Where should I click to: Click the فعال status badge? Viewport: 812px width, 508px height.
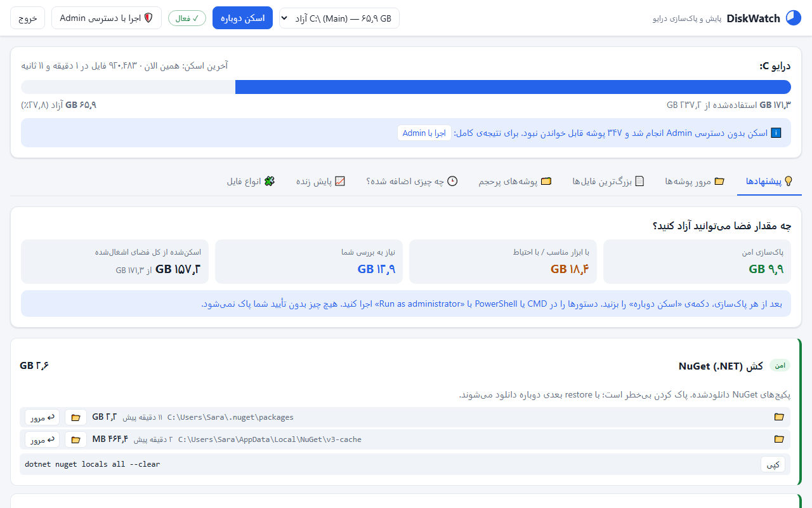pos(187,18)
